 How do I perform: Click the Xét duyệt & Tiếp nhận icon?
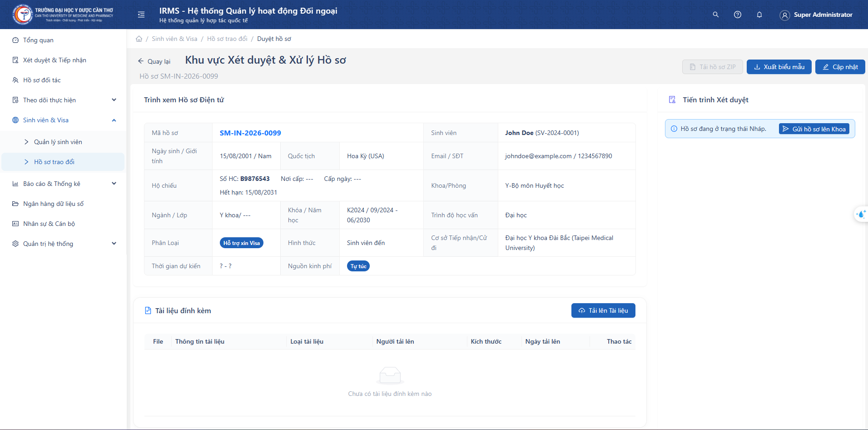point(15,60)
